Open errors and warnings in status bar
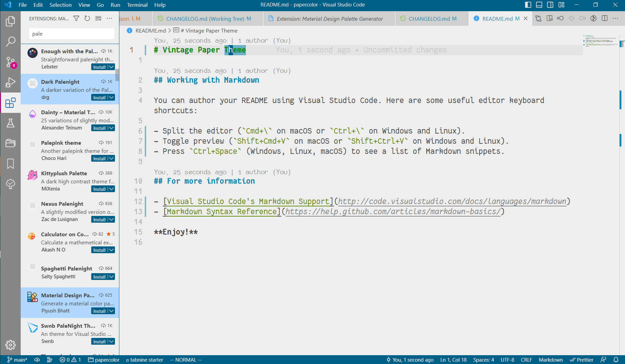Screen dimensions: 625x364 70,360
